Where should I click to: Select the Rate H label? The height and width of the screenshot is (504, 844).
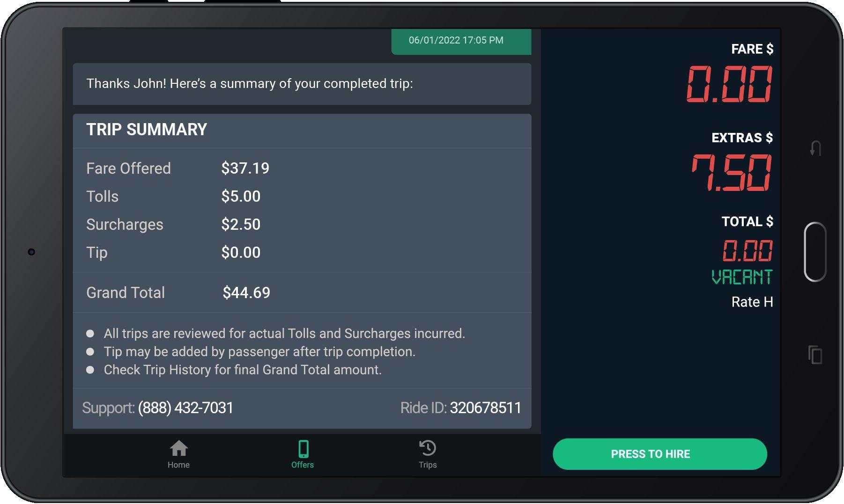[752, 302]
